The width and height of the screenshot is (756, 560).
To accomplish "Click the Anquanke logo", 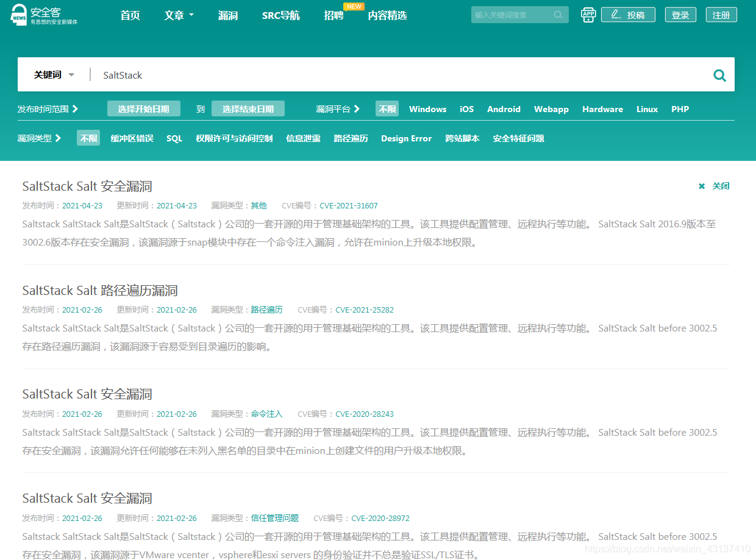I will click(44, 15).
